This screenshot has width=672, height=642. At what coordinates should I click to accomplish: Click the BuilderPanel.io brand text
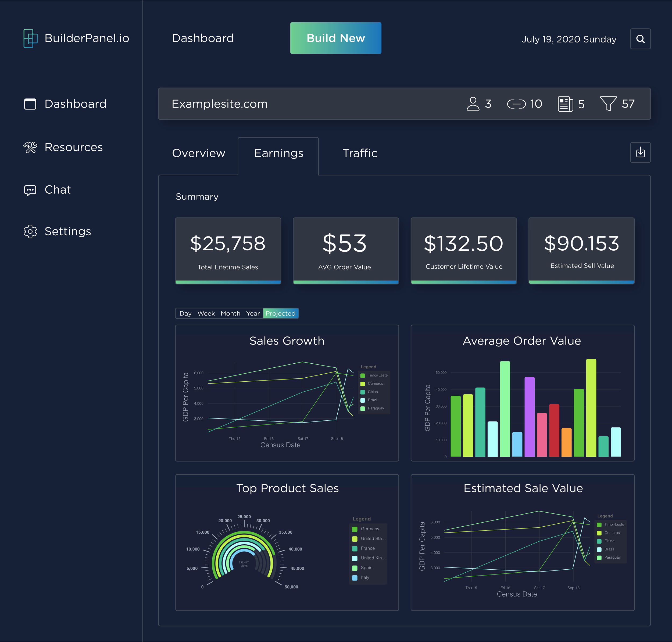pos(87,38)
